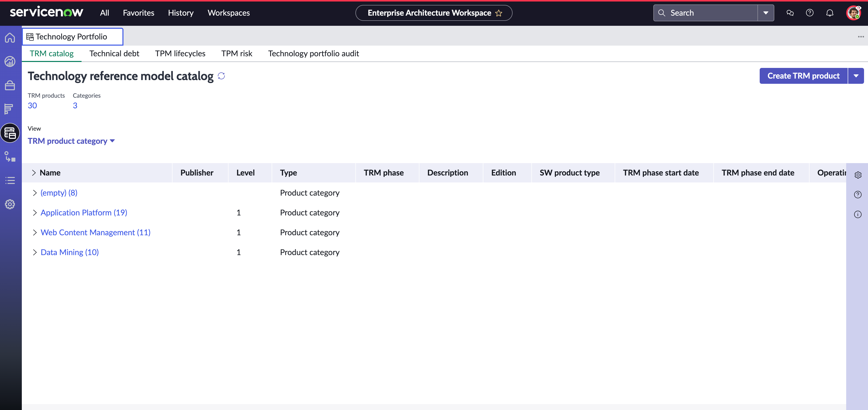Expand the Web Content Management (11) row

tap(34, 233)
